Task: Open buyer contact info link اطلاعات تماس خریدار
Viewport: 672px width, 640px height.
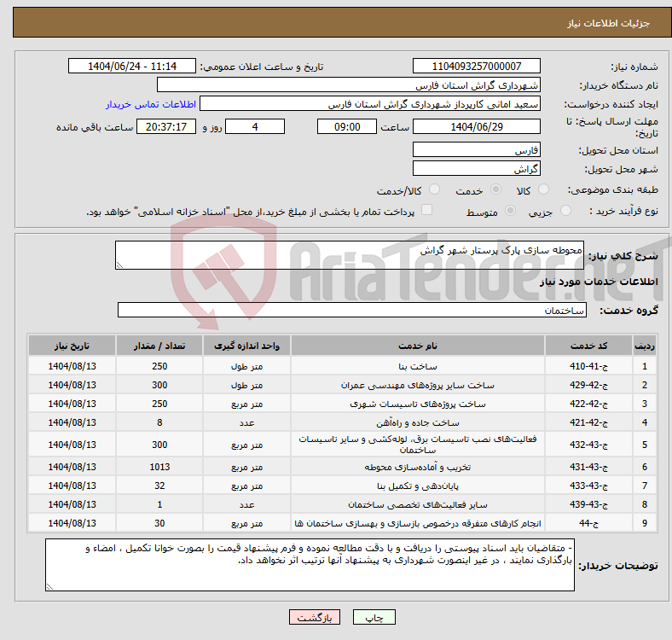Action: tap(151, 104)
